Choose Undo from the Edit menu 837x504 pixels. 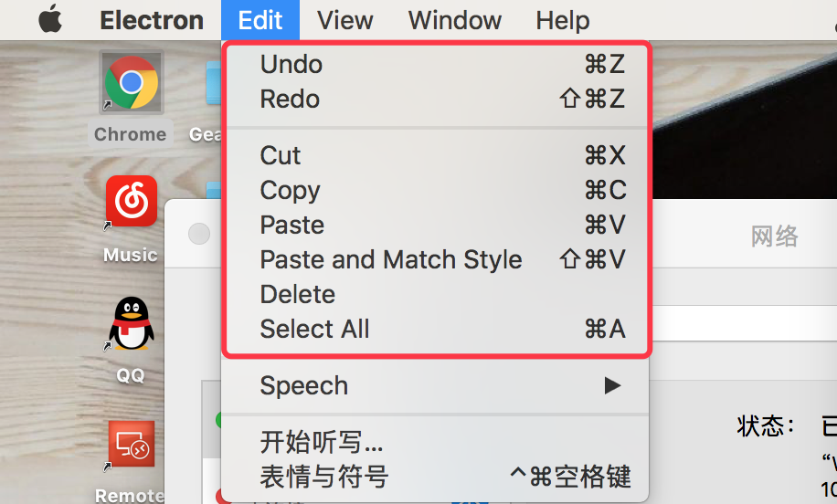(x=436, y=65)
